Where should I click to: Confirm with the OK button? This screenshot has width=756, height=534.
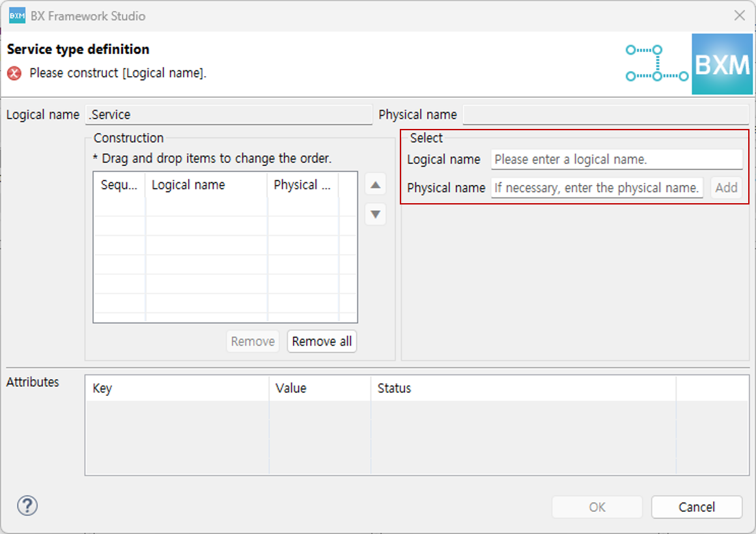coord(597,507)
